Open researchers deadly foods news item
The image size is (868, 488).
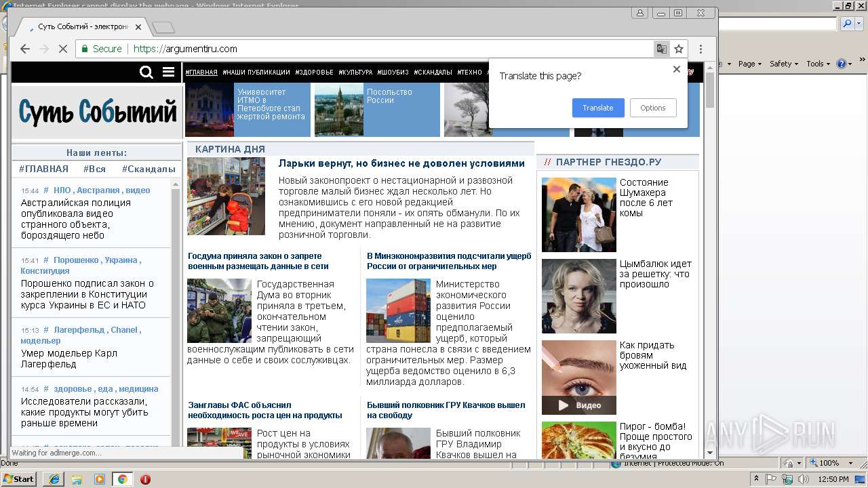84,412
